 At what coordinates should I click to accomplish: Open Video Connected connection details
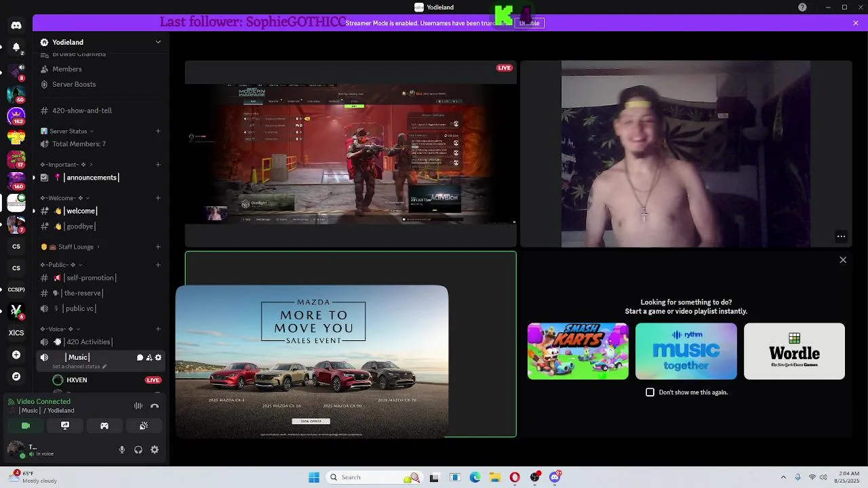pyautogui.click(x=43, y=402)
